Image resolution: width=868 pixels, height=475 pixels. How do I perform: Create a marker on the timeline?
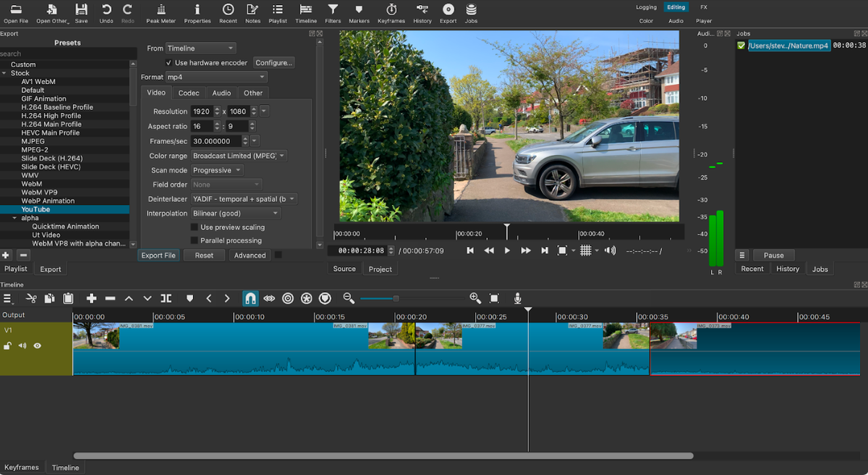pos(188,298)
